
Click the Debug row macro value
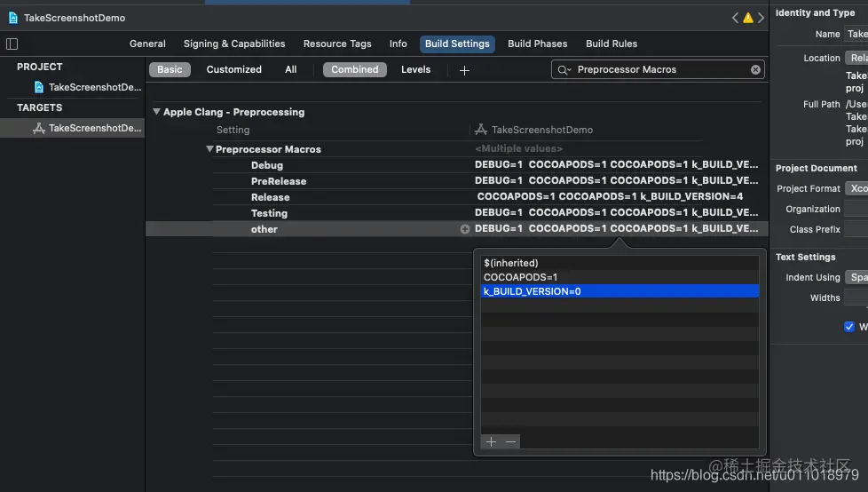pos(616,164)
